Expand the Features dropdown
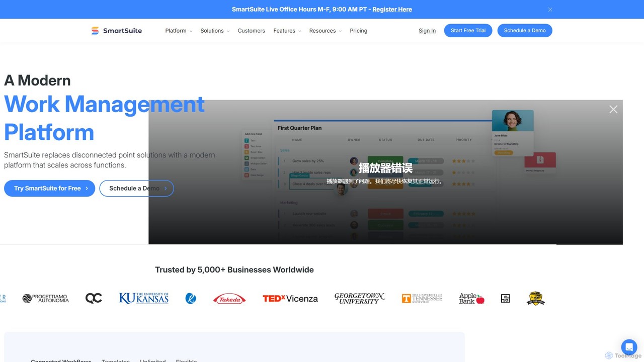 [x=287, y=31]
